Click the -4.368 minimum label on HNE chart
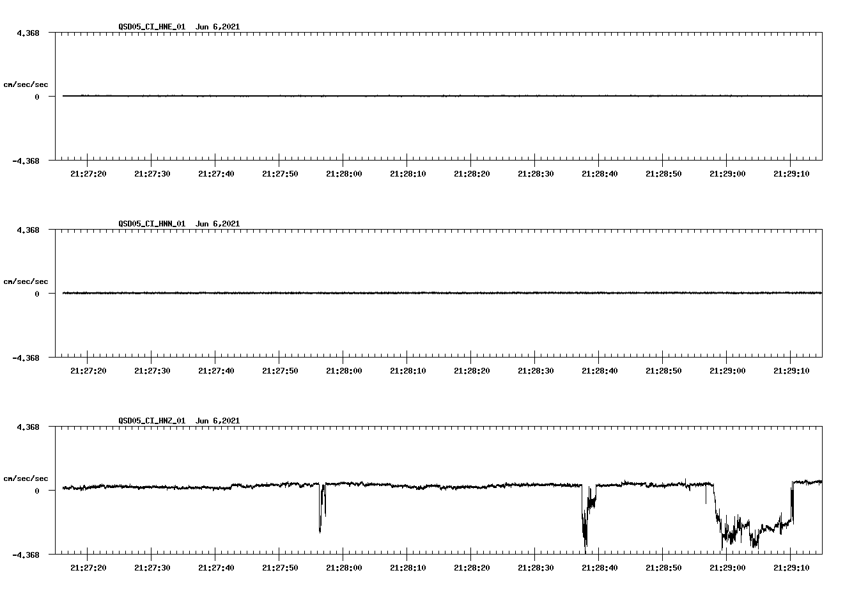 click(x=26, y=161)
